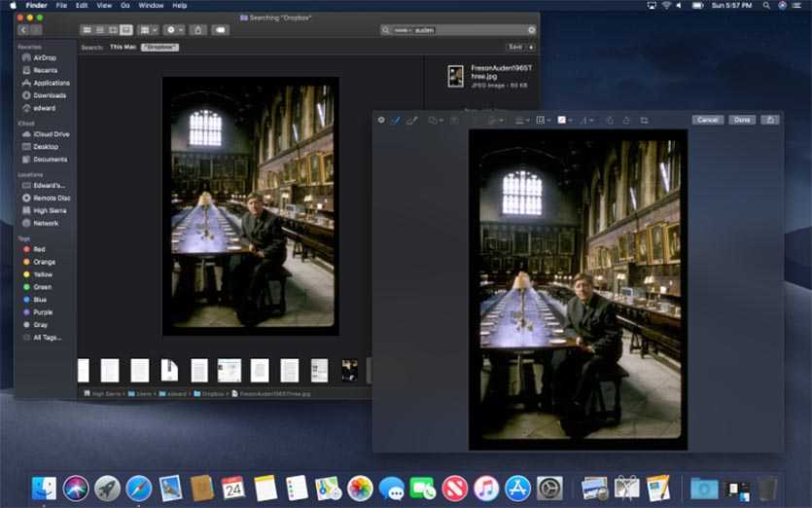Launch Safari from the Dock

tap(139, 488)
